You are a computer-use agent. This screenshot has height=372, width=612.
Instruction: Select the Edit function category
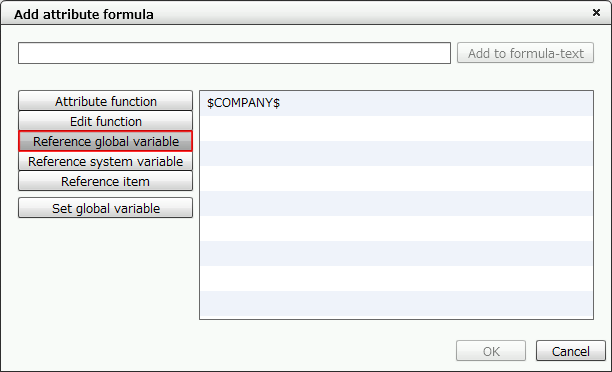105,121
